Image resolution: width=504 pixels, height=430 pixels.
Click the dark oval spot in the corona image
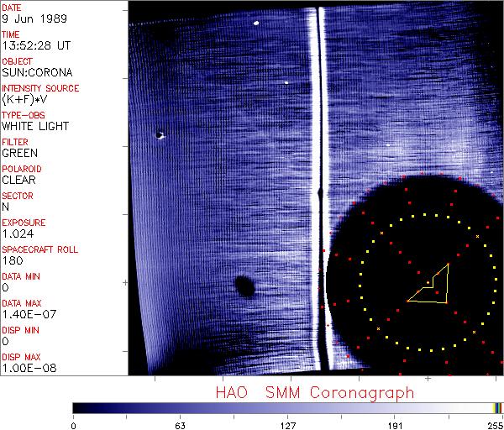(244, 287)
